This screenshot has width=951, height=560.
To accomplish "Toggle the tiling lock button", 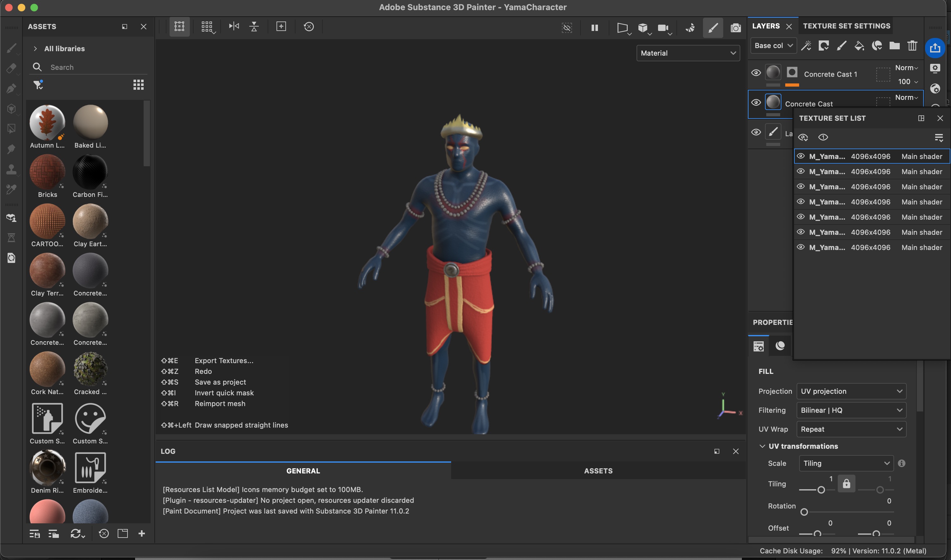I will 846,484.
